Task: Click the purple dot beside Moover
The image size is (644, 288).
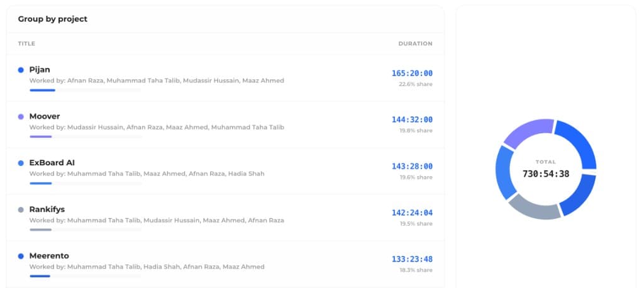Action: [21, 117]
